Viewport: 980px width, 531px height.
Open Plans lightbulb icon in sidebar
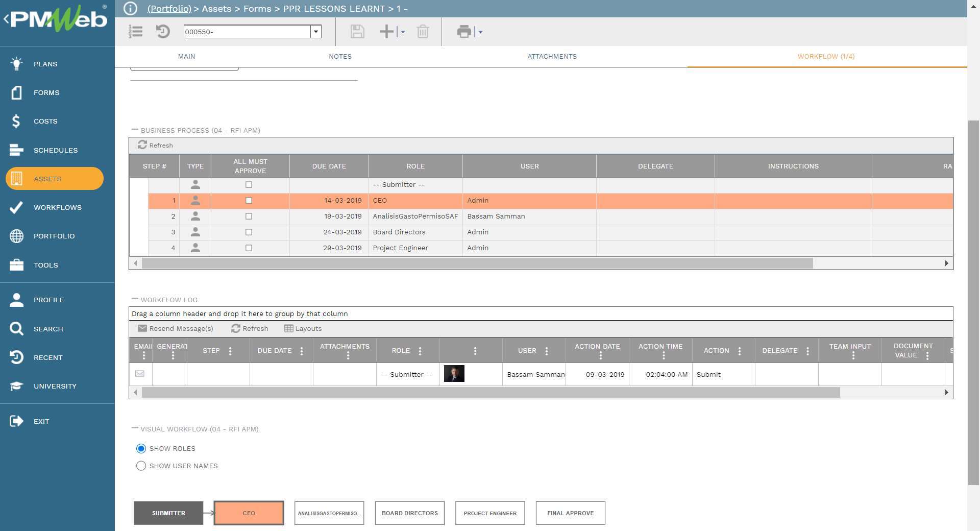(16, 64)
